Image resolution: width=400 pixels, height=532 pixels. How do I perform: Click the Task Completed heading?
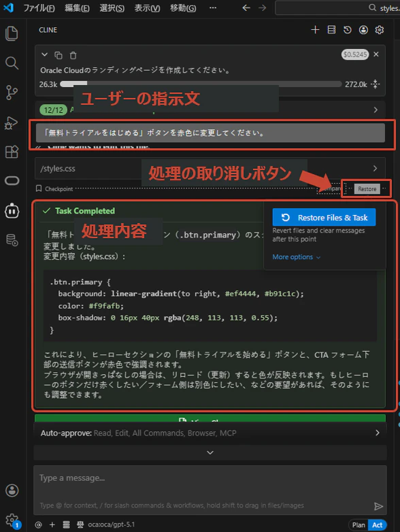[x=85, y=211]
